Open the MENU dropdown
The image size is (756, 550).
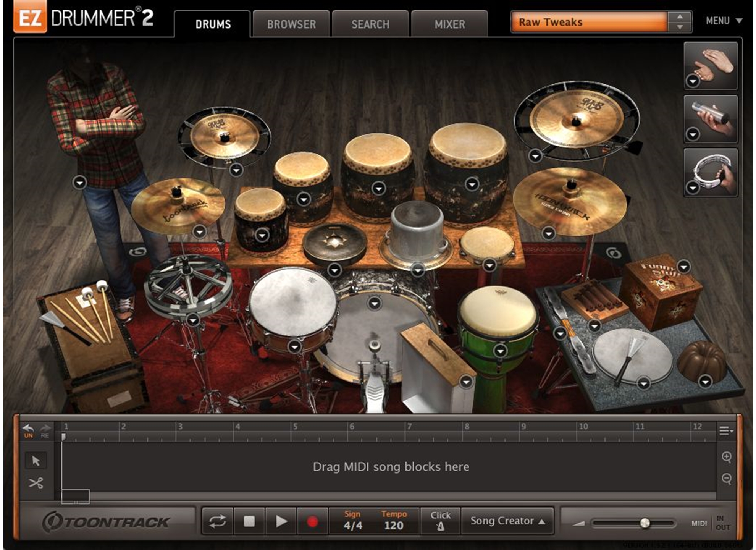click(x=724, y=21)
